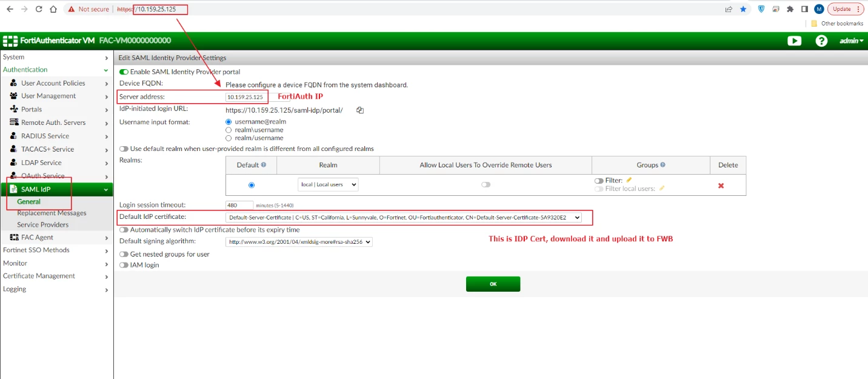
Task: Open the Realm local users dropdown
Action: pyautogui.click(x=328, y=184)
